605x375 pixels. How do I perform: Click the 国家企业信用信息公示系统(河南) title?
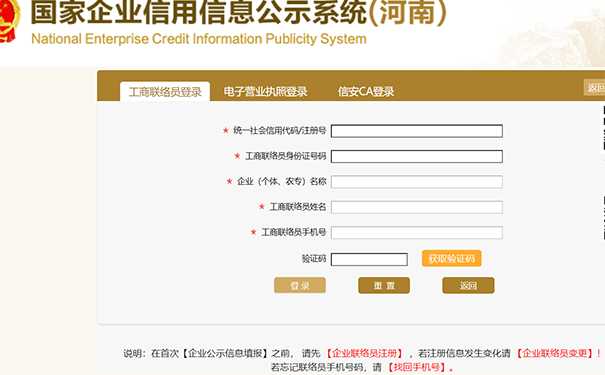click(238, 12)
